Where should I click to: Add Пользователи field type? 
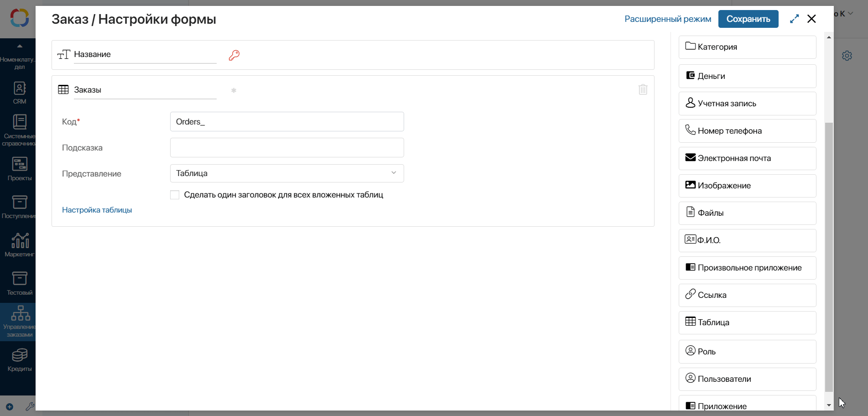747,379
